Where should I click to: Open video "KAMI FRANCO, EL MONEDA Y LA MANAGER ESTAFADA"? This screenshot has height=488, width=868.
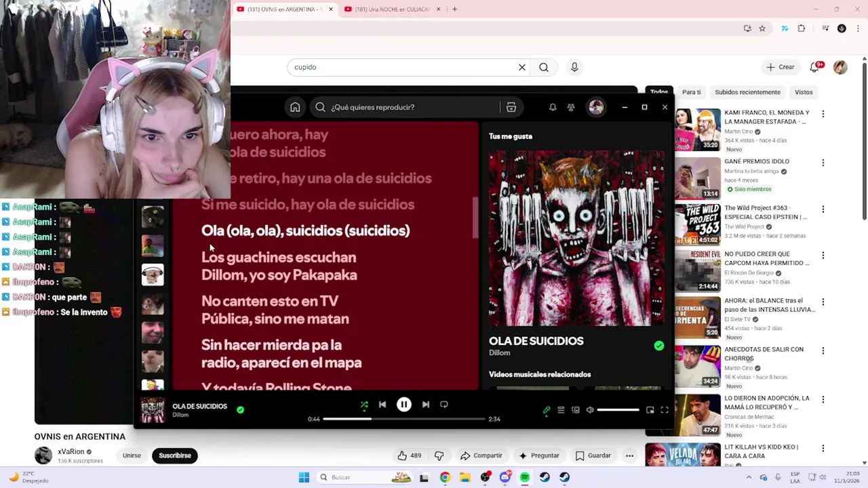767,117
